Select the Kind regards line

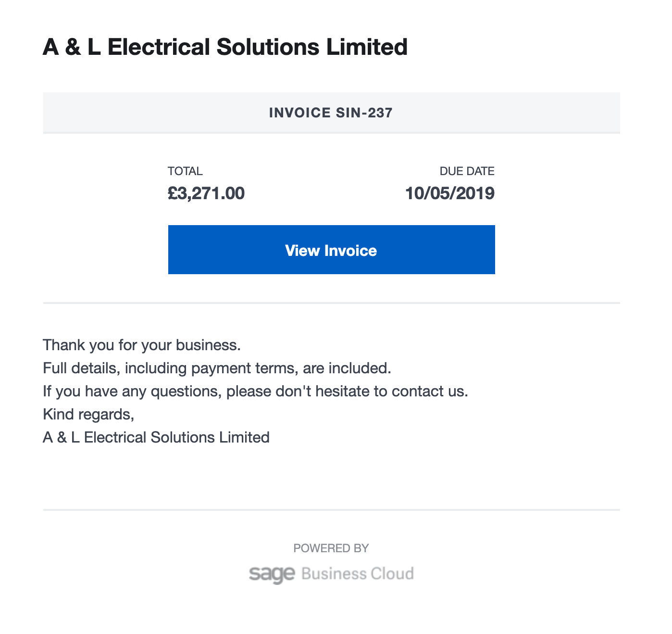(x=88, y=415)
